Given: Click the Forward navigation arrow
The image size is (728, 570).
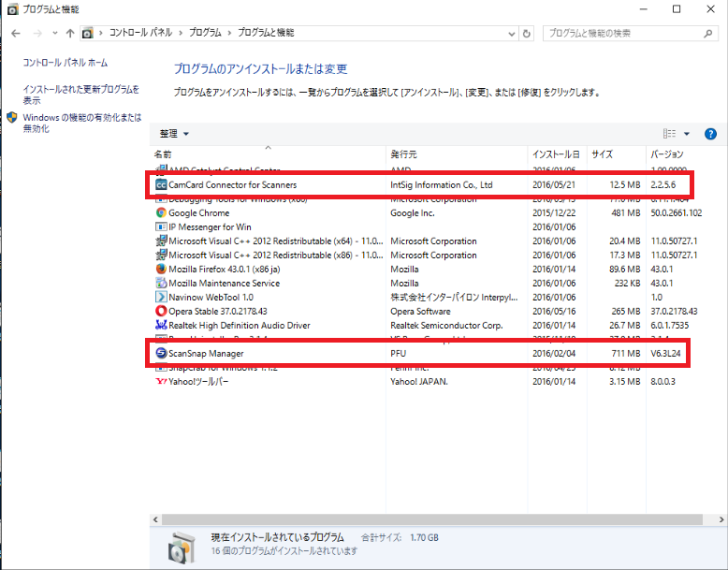Looking at the screenshot, I should pyautogui.click(x=37, y=34).
